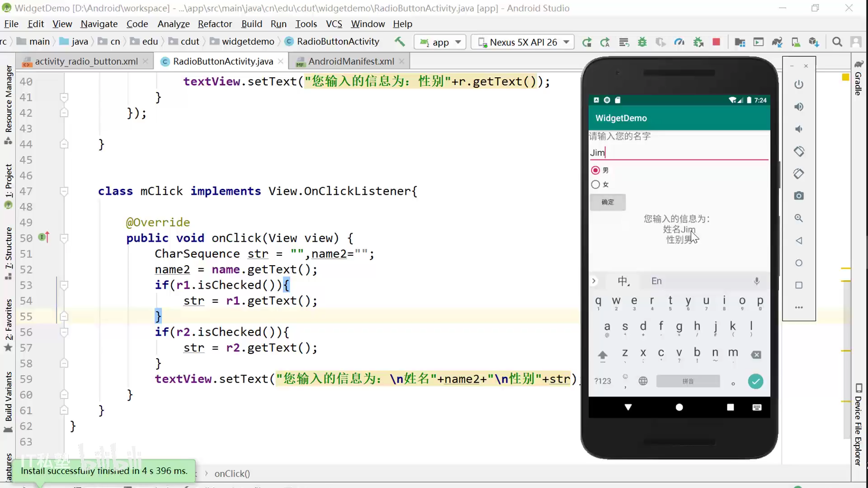
Task: Select the 男 radio button
Action: point(595,170)
